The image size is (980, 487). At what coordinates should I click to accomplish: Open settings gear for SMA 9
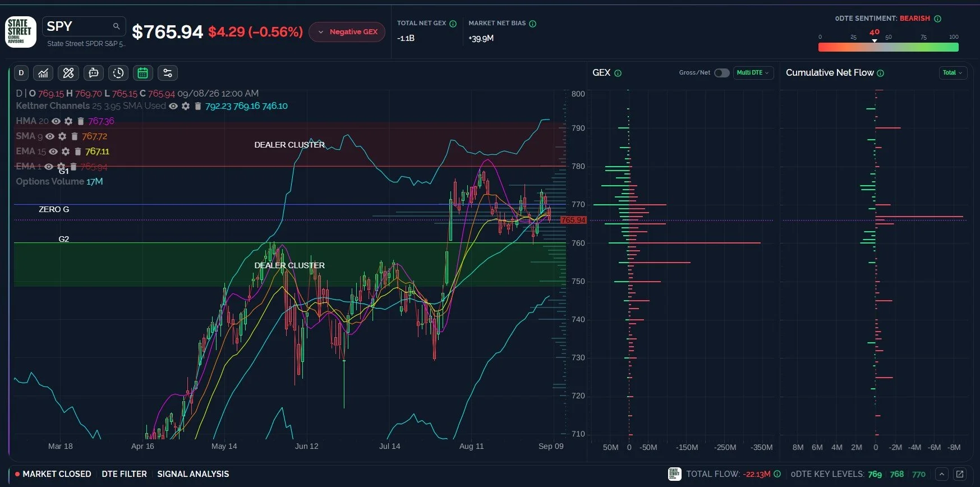pyautogui.click(x=62, y=136)
